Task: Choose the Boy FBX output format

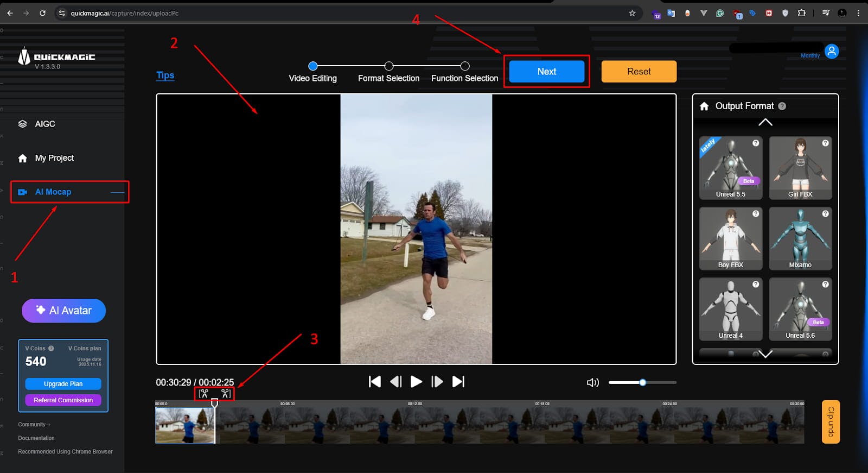Action: (x=731, y=238)
